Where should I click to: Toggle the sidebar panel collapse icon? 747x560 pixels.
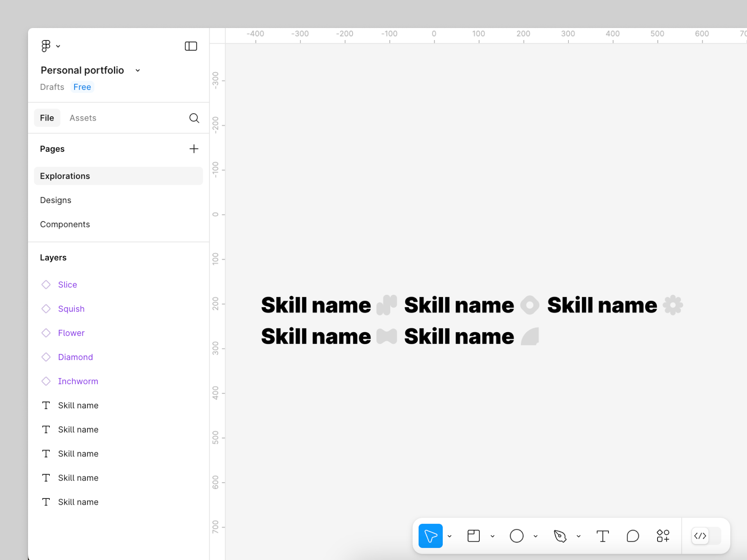click(x=191, y=46)
